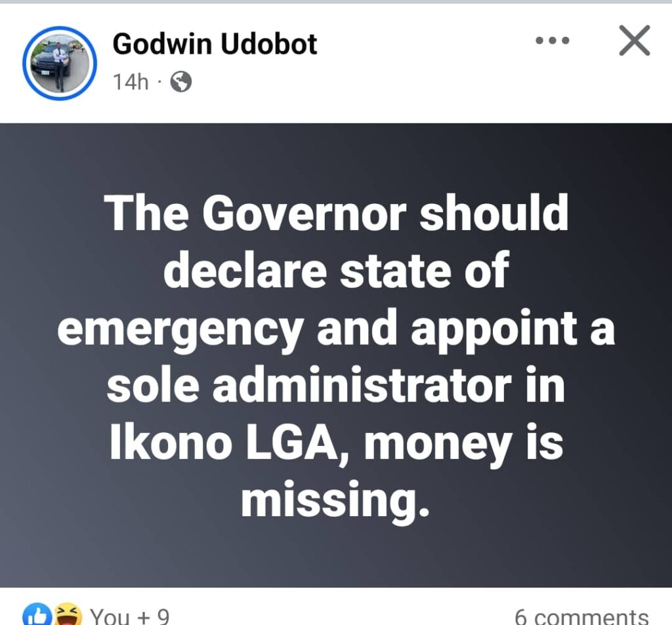
Task: Click the 14h post timestamp
Action: tap(131, 81)
